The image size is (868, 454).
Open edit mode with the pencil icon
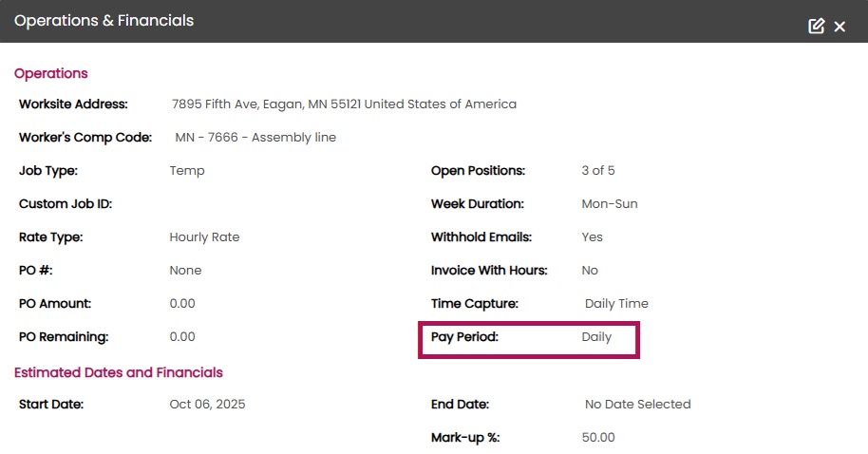point(817,26)
